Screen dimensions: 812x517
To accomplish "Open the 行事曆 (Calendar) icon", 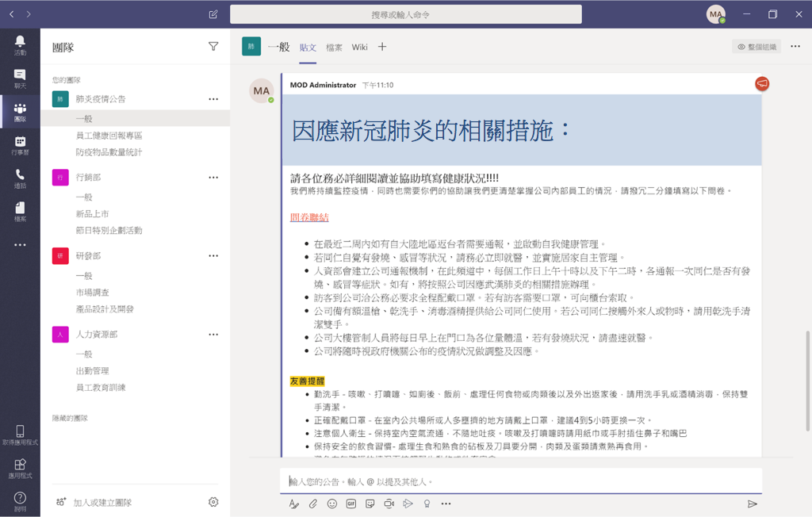I will click(20, 144).
